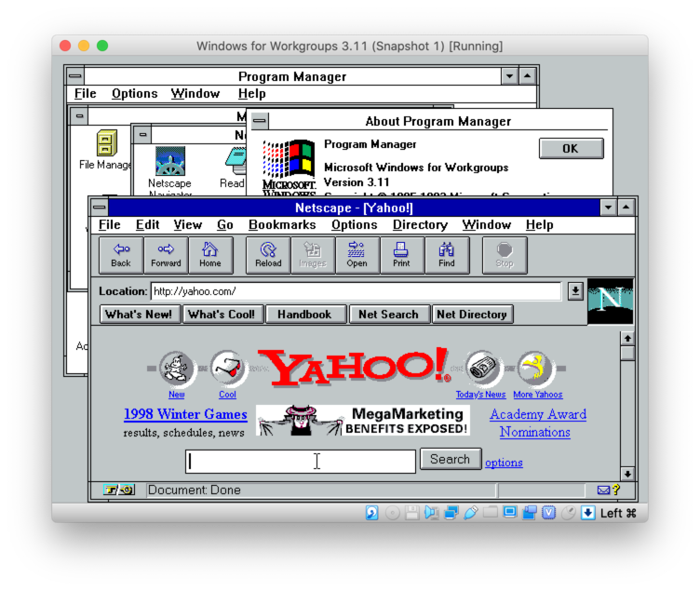
Task: Open Program Manager's Help menu
Action: (251, 94)
